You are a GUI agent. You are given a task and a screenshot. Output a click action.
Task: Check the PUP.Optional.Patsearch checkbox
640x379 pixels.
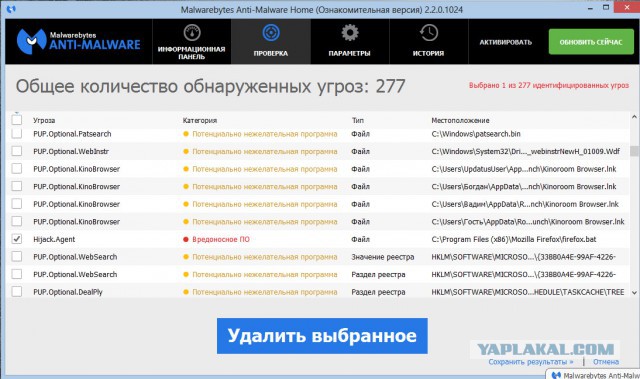coord(17,133)
